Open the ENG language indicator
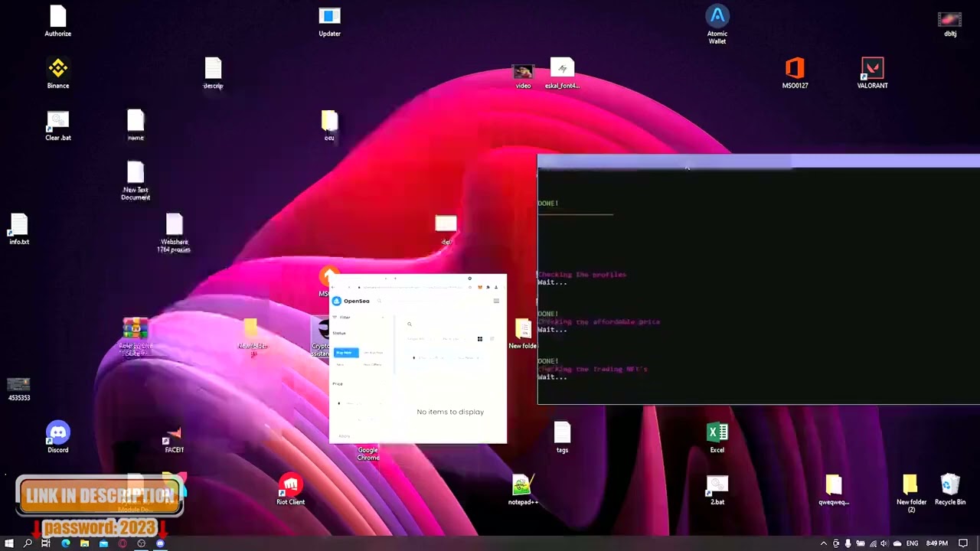980x551 pixels. tap(913, 543)
